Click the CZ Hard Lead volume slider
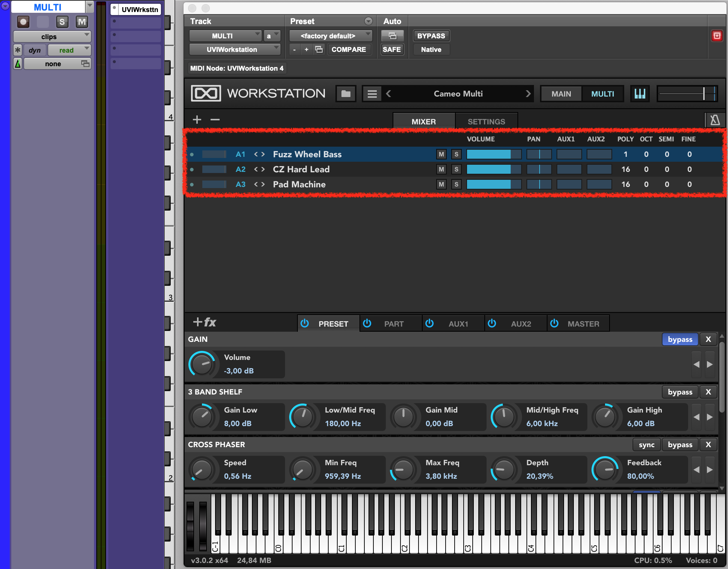This screenshot has height=569, width=728. [493, 169]
